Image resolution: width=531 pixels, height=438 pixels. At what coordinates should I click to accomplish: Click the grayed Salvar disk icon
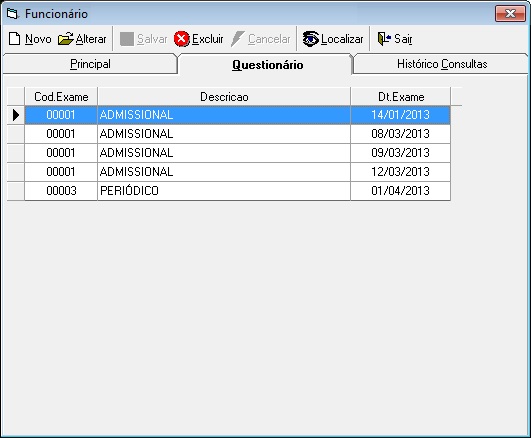pyautogui.click(x=127, y=39)
